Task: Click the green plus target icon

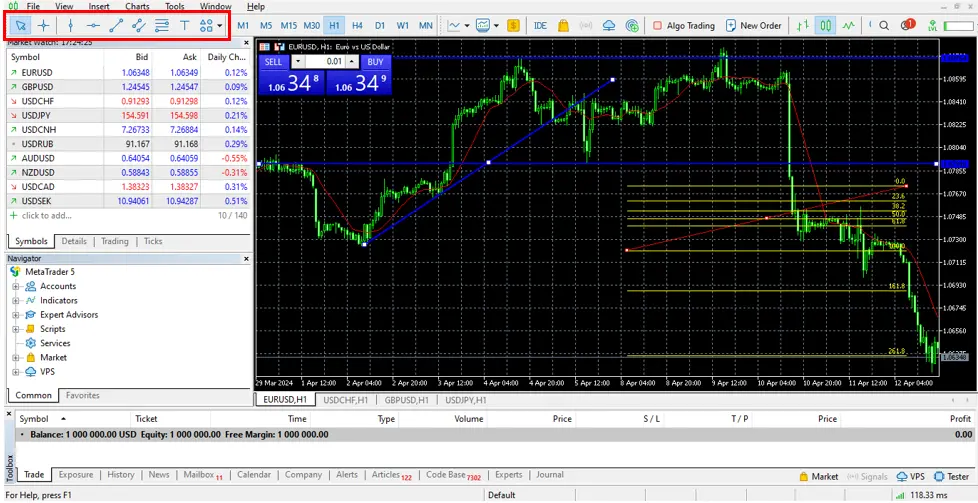Action: (x=632, y=26)
